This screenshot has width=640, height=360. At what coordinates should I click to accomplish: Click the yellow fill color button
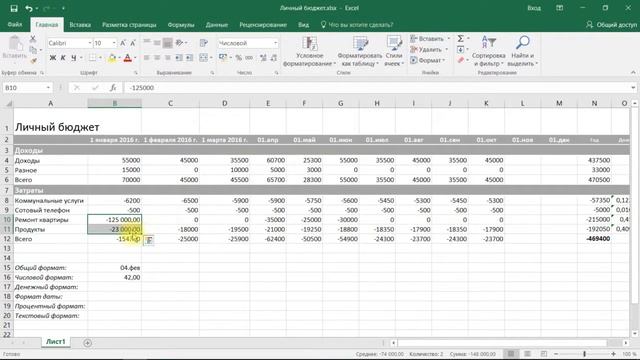(x=111, y=58)
